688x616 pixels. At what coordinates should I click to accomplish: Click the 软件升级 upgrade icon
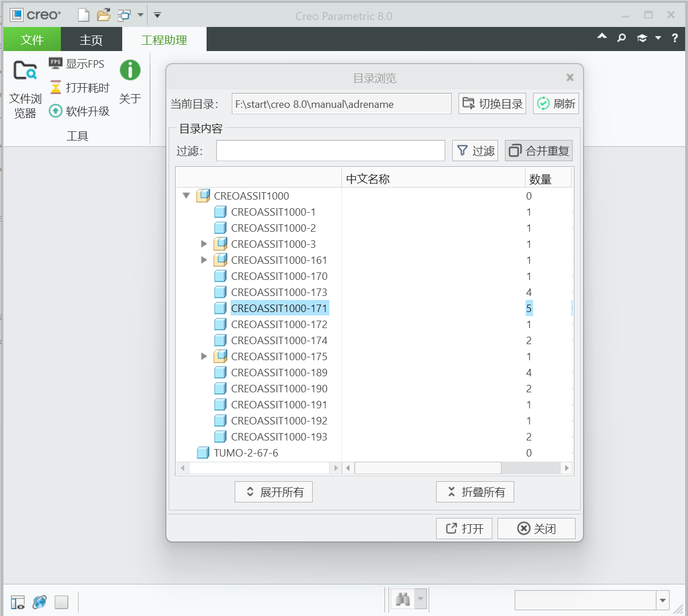coord(56,111)
